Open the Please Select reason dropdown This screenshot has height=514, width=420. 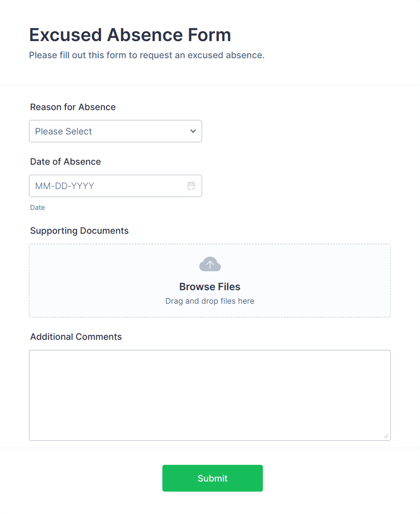(108, 131)
